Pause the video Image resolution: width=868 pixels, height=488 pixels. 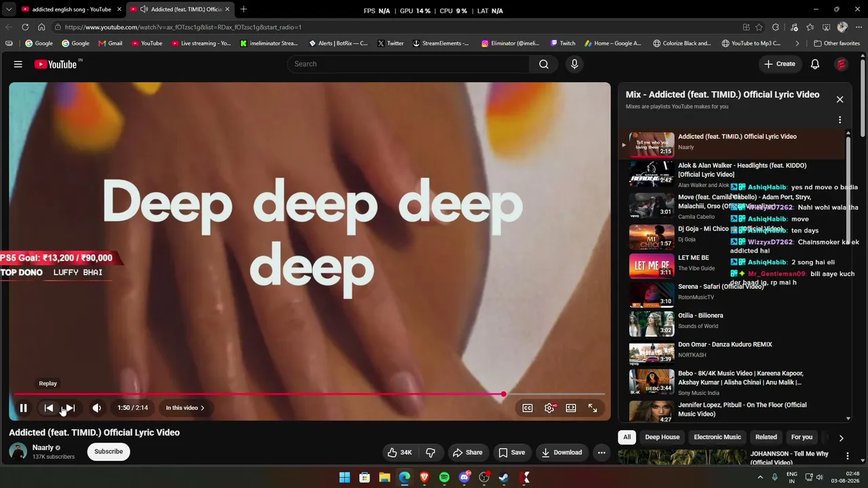pyautogui.click(x=23, y=408)
